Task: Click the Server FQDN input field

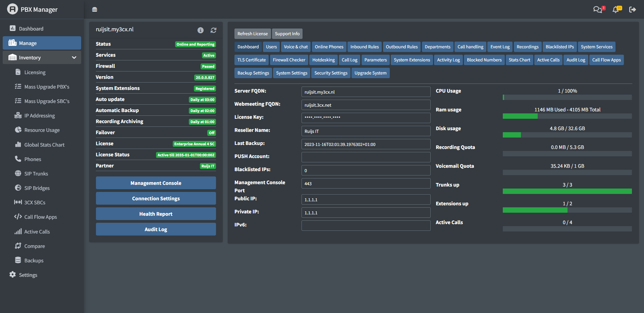Action: pos(366,92)
